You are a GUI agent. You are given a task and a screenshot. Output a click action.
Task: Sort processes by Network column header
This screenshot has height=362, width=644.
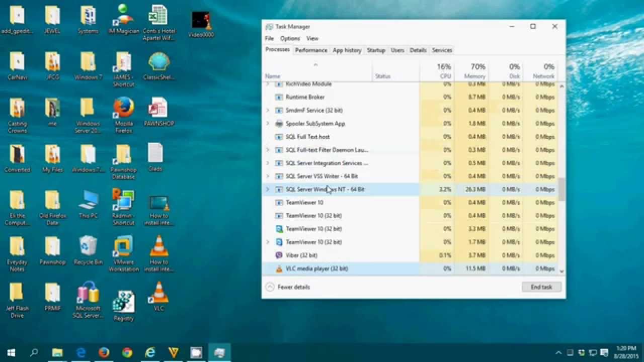[x=540, y=71]
